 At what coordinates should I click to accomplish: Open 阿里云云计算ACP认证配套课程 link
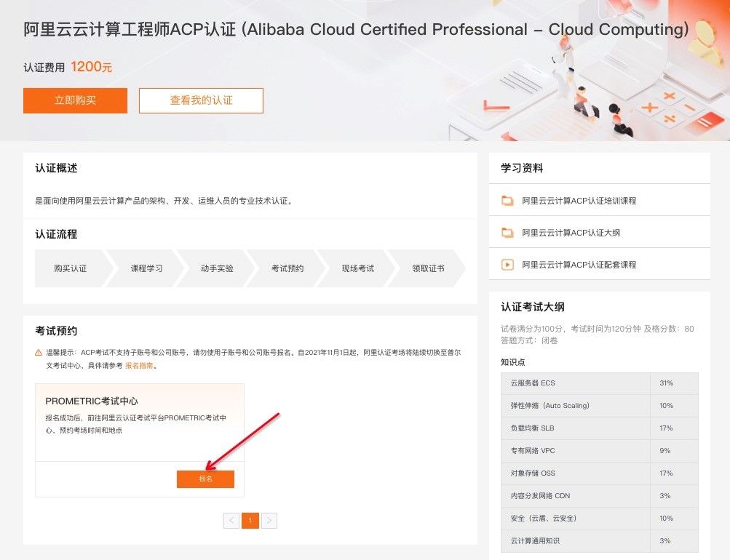[x=579, y=265]
